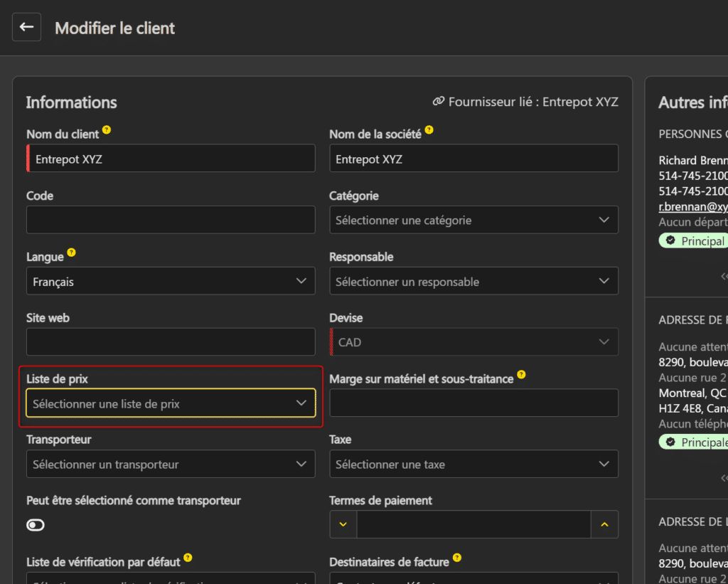Image resolution: width=728 pixels, height=584 pixels.
Task: Click the back arrow button
Action: (26, 27)
